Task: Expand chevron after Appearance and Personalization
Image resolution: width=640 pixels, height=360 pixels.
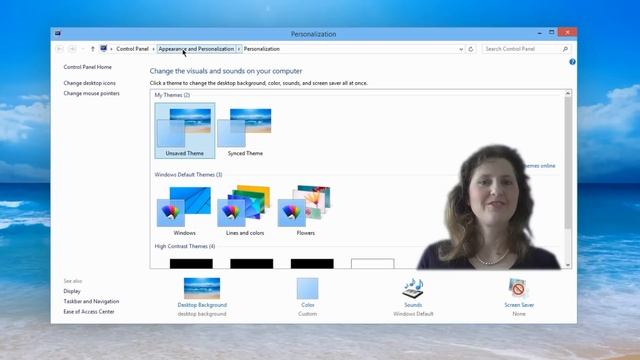Action: 239,49
